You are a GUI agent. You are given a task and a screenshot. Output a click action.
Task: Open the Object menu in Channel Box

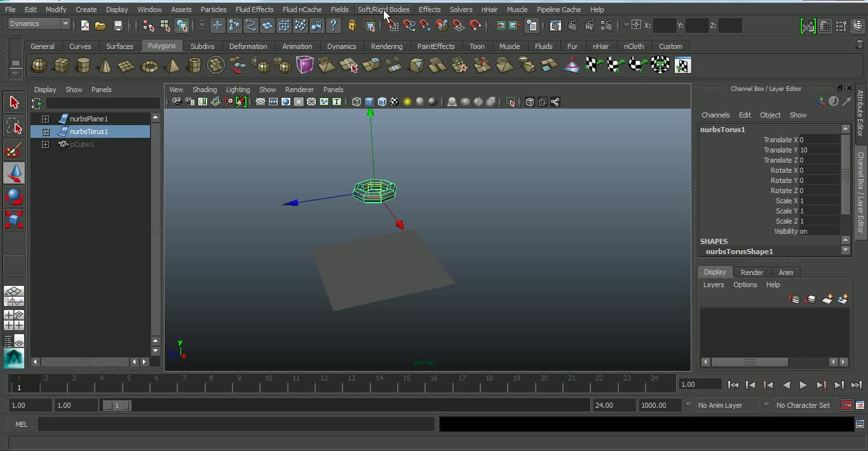tap(770, 115)
